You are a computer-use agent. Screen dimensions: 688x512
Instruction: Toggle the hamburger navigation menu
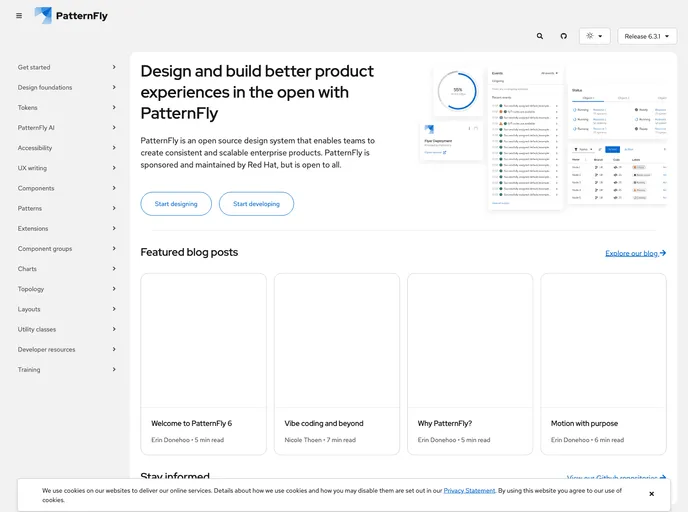[x=19, y=16]
